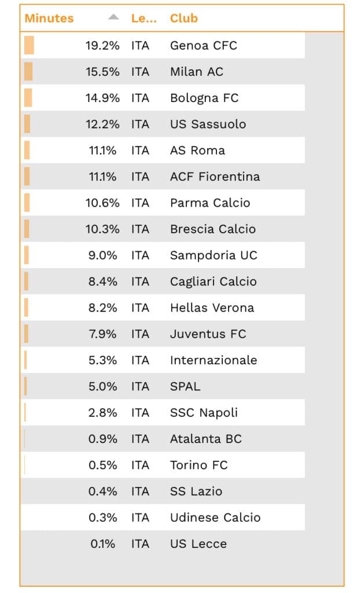Click the ITA league cell for Parma Calcio
This screenshot has width=364, height=593.
(x=140, y=203)
